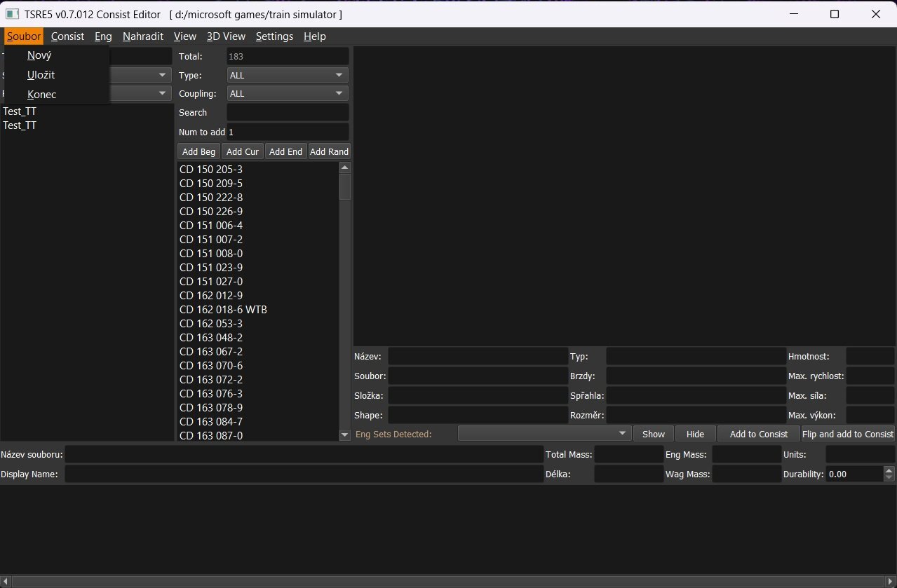
Task: Click the Add End button
Action: [285, 151]
